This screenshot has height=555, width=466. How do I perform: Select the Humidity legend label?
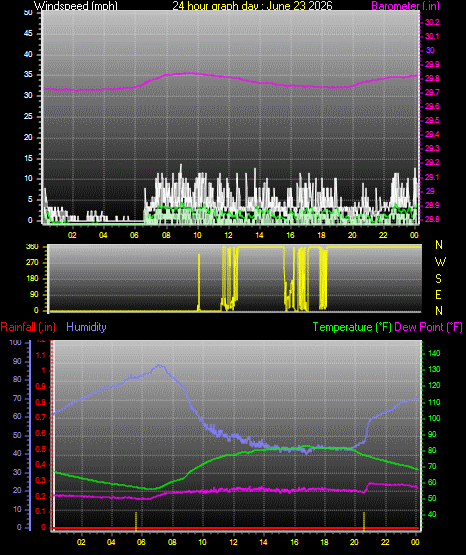point(86,327)
